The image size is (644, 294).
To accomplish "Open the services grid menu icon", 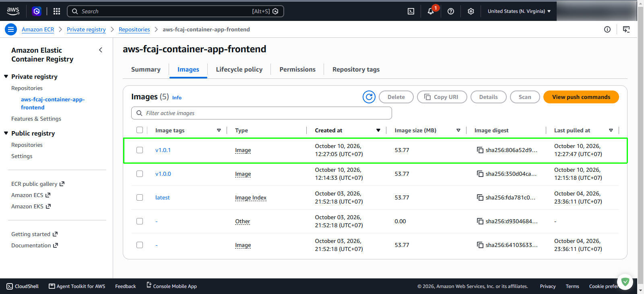I will pyautogui.click(x=57, y=11).
